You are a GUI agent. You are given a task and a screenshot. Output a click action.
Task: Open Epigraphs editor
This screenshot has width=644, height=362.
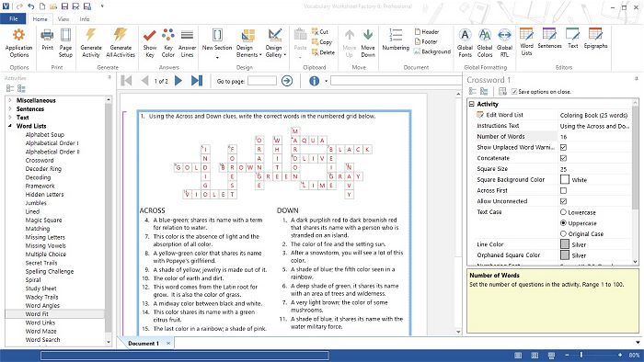[x=595, y=38]
